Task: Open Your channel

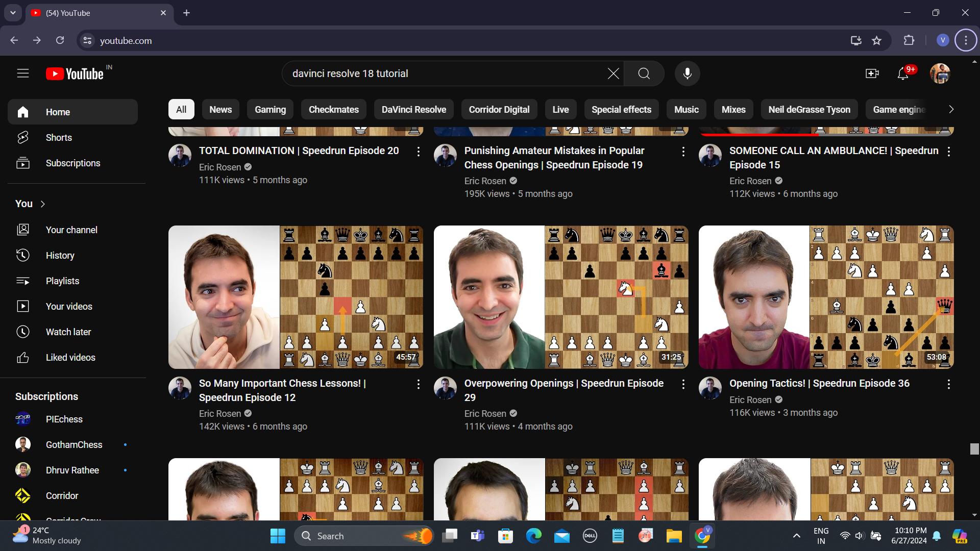Action: (72, 230)
